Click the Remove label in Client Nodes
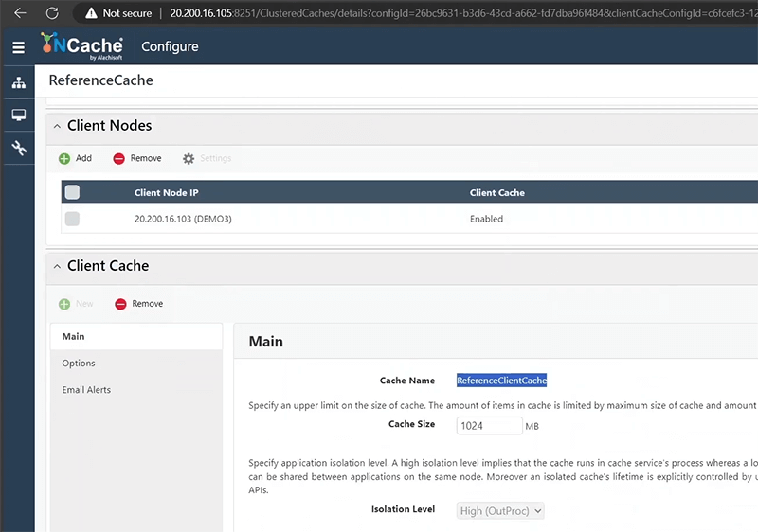 point(146,158)
